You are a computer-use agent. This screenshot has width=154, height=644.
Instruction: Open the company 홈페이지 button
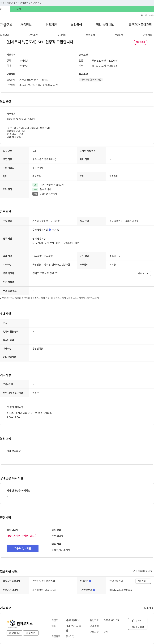(x=138, y=620)
